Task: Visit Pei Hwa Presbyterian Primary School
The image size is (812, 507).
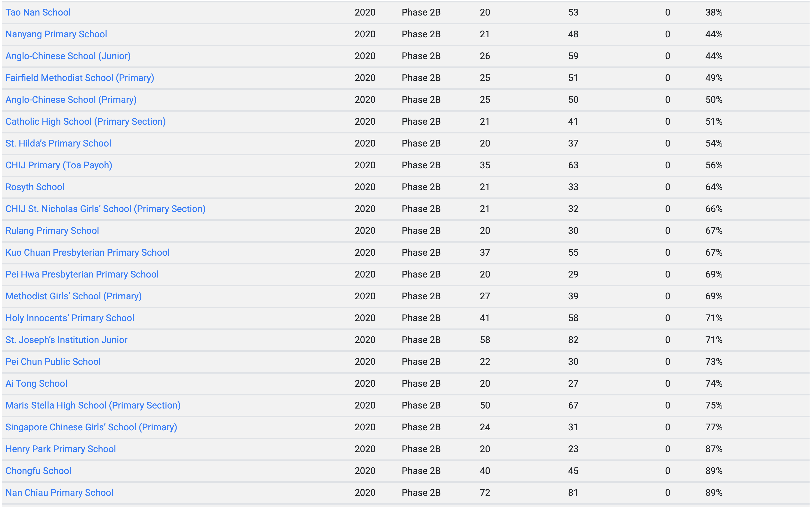Action: (x=82, y=274)
